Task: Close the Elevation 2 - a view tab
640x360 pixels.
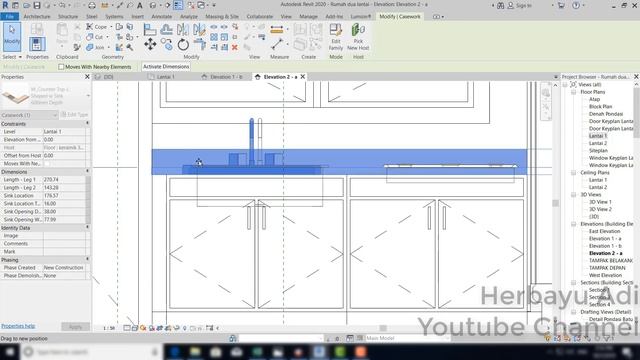Action: point(303,77)
